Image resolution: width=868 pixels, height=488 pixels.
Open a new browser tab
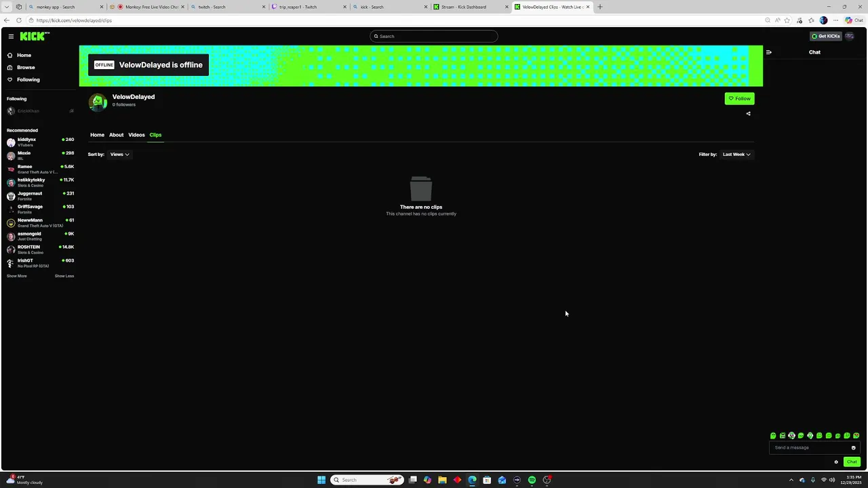(x=599, y=7)
